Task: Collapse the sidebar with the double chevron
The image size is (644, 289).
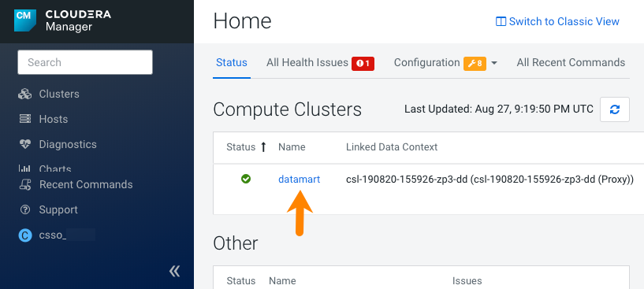Action: coord(174,271)
